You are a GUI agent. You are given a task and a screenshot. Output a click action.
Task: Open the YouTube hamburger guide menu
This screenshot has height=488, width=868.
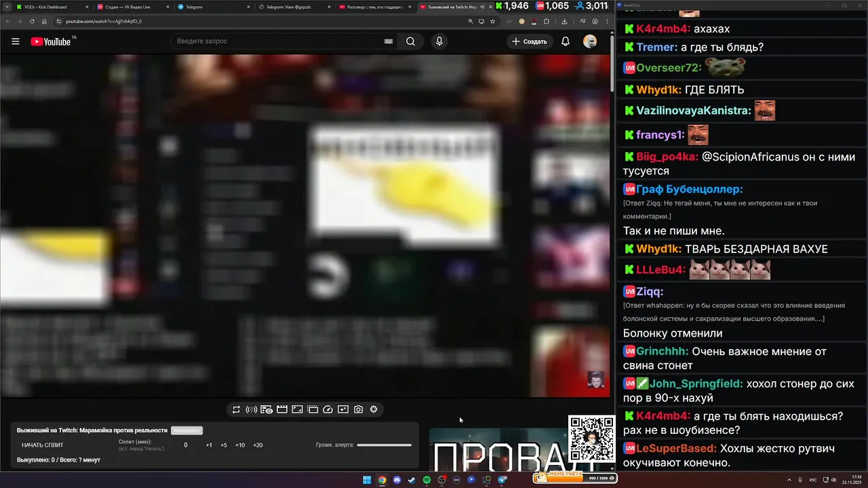point(16,41)
